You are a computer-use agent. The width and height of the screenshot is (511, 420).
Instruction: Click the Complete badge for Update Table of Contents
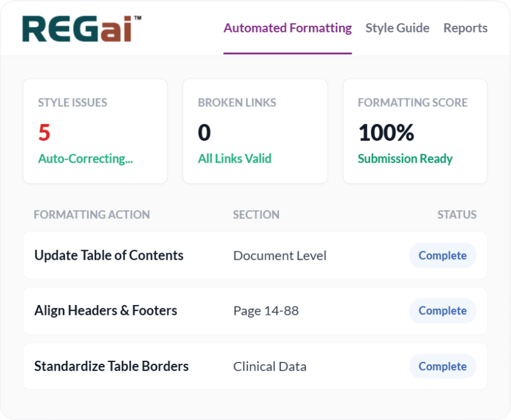point(442,256)
